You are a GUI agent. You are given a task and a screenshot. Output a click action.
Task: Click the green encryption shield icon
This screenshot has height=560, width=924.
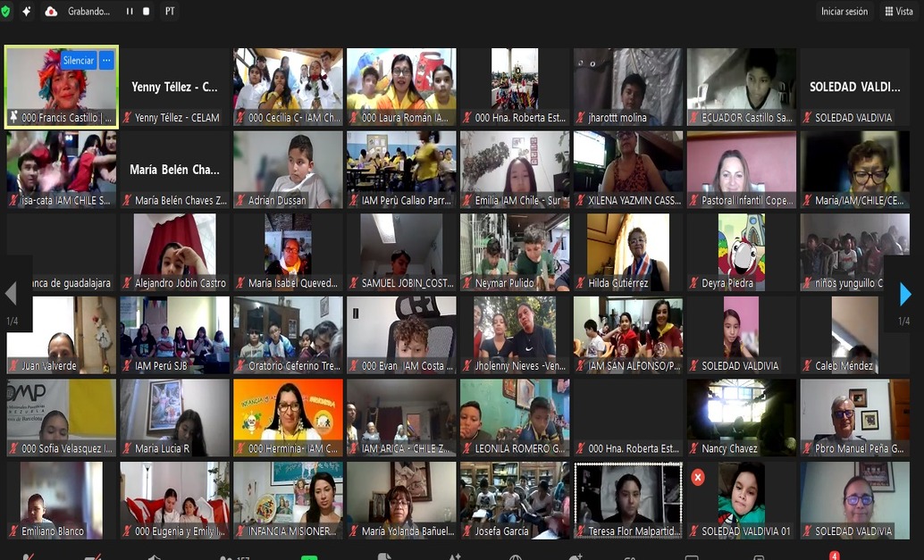coord(8,12)
